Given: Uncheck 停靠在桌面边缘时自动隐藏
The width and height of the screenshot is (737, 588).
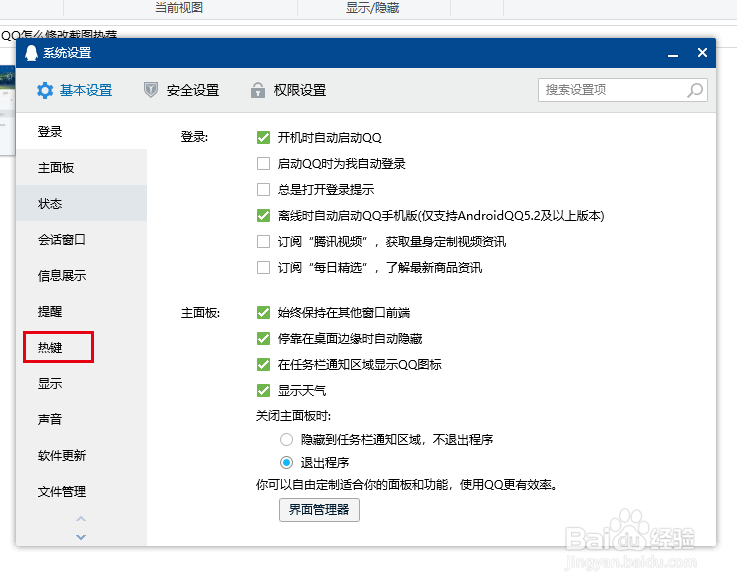Looking at the screenshot, I should pyautogui.click(x=263, y=338).
